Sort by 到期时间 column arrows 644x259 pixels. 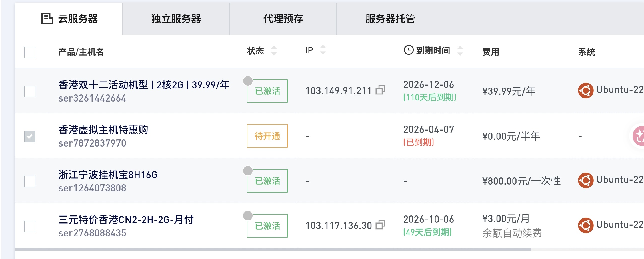[460, 51]
